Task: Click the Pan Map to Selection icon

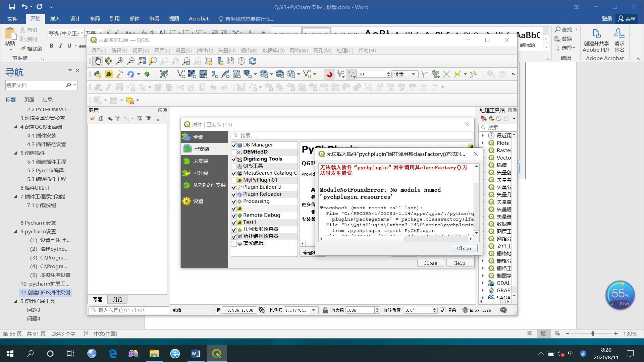Action: [x=108, y=61]
